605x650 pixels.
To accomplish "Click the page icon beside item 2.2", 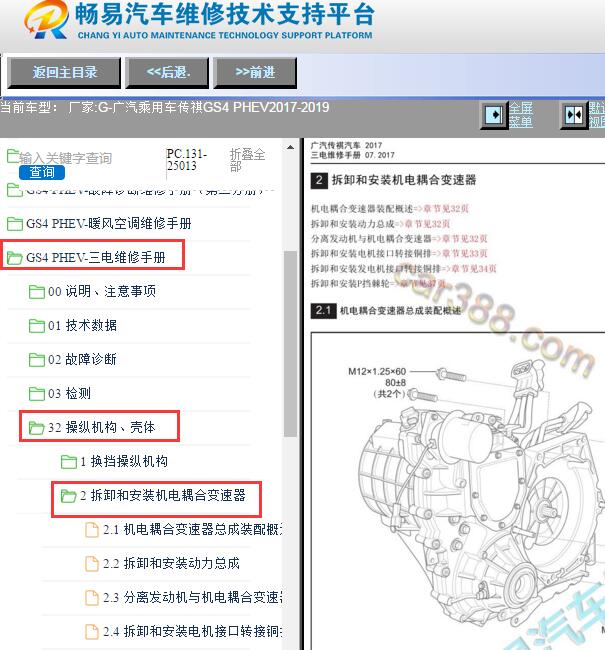I will click(x=92, y=564).
